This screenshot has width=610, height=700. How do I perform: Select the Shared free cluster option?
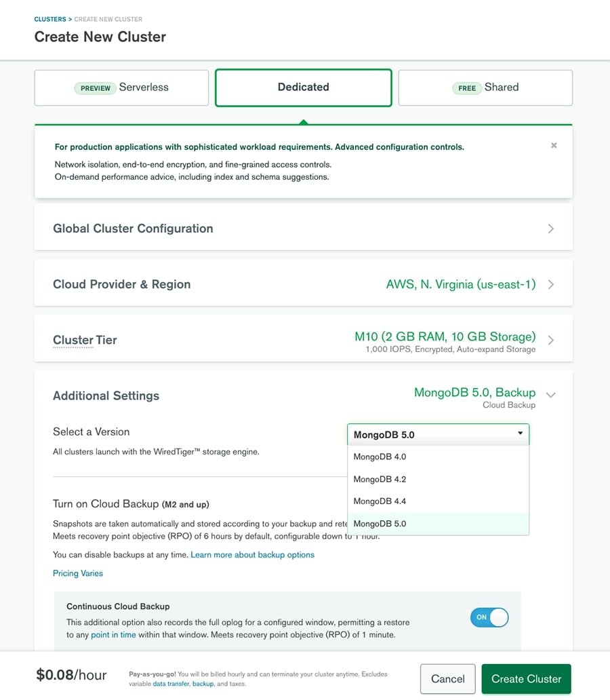[x=485, y=87]
